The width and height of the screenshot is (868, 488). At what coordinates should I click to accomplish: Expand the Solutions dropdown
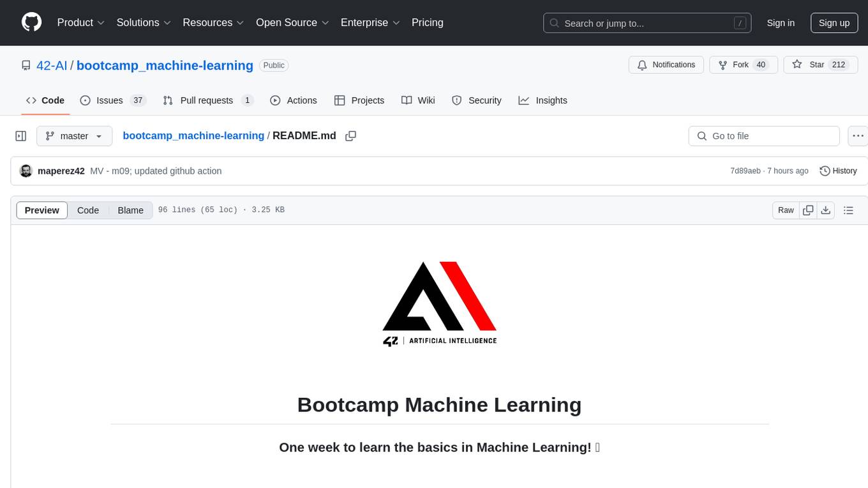click(x=144, y=22)
